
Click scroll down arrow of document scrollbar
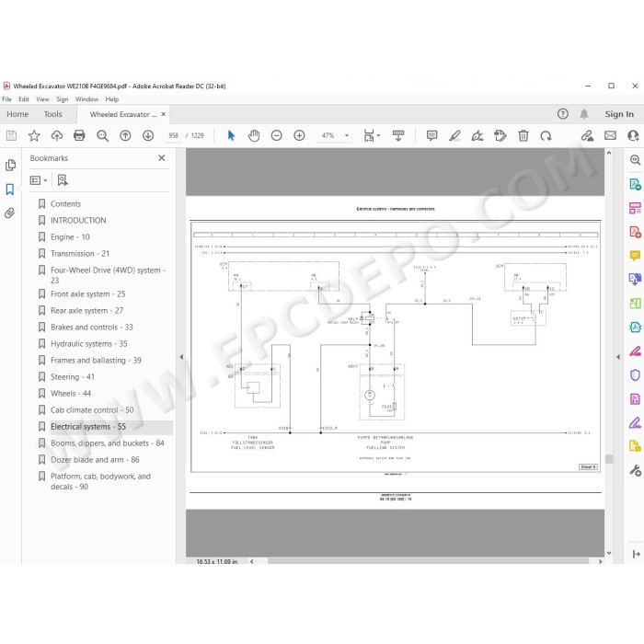click(609, 553)
